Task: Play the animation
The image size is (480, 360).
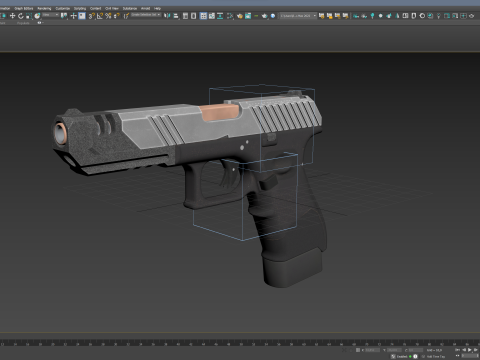Action: [x=470, y=350]
